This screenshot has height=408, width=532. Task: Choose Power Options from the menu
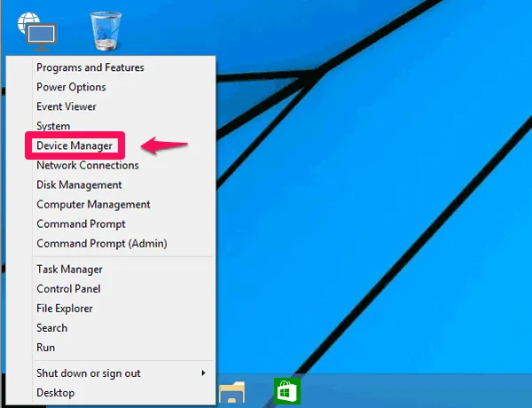click(x=71, y=87)
